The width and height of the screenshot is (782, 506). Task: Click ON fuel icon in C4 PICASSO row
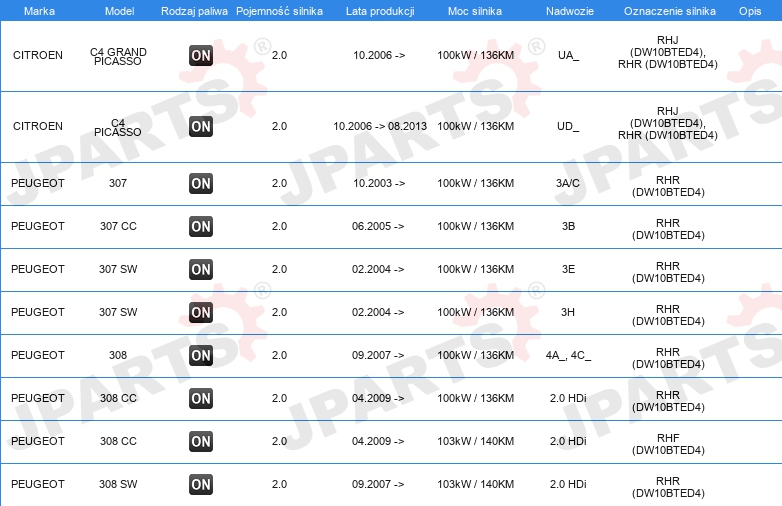[201, 127]
